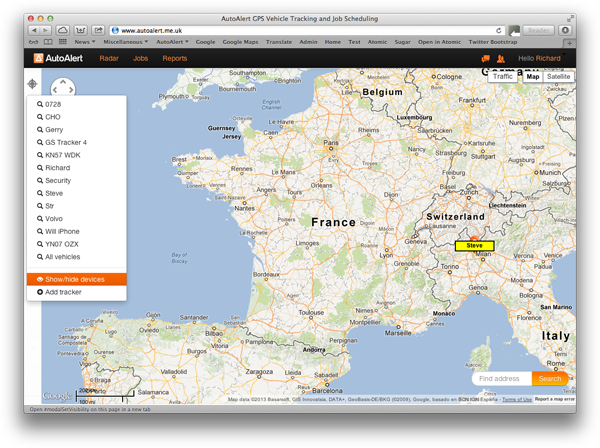Toggle Show/hide devices
The width and height of the screenshot is (600, 448).
[77, 279]
